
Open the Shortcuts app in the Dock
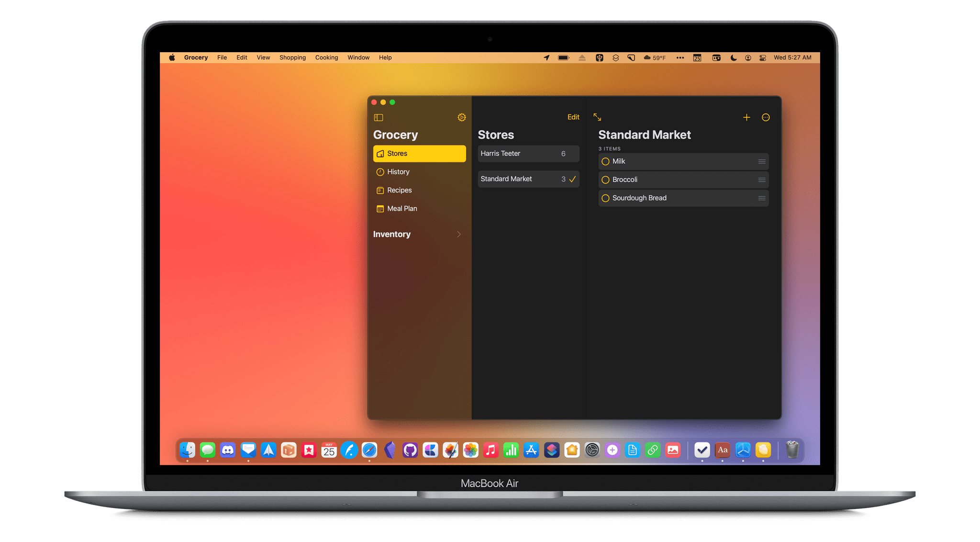(552, 450)
